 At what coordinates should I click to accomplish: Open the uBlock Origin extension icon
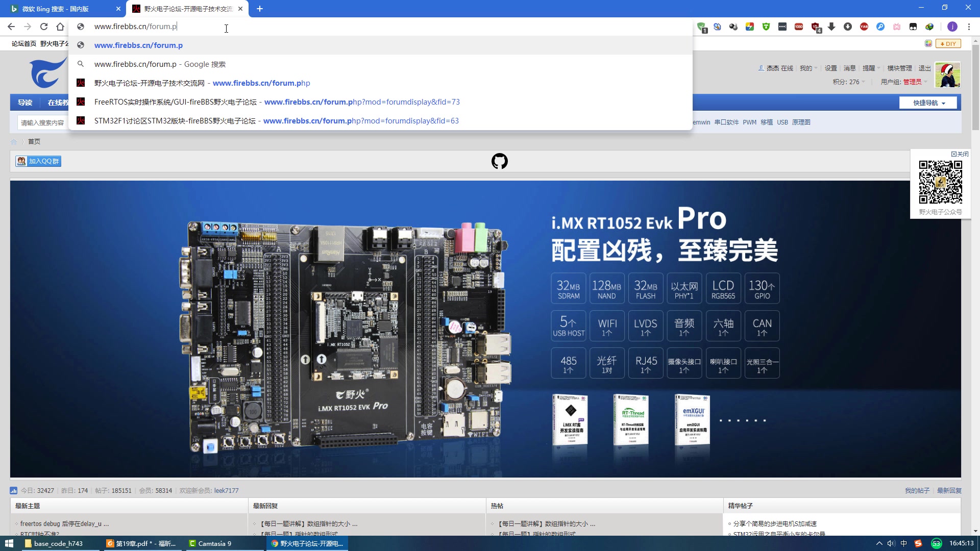pos(816,27)
